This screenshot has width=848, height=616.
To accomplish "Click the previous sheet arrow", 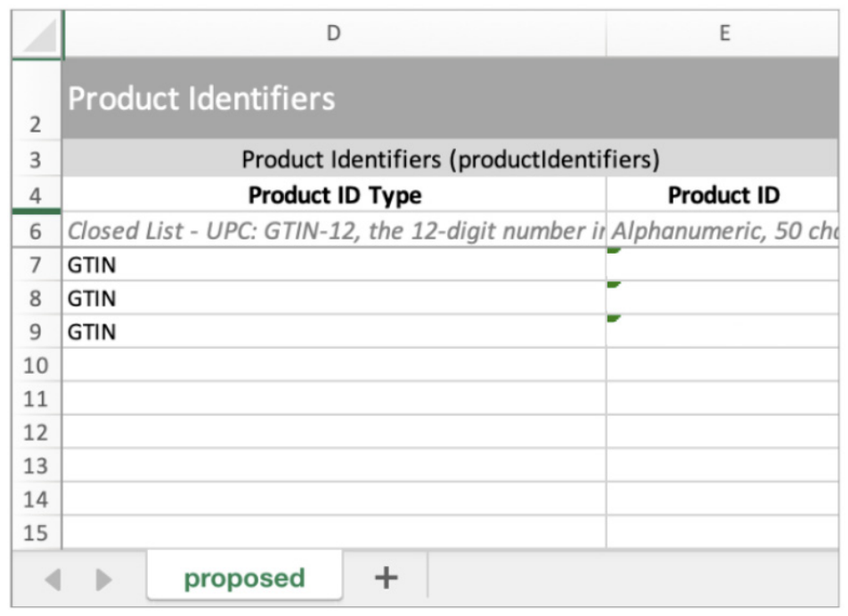I will pos(53,580).
